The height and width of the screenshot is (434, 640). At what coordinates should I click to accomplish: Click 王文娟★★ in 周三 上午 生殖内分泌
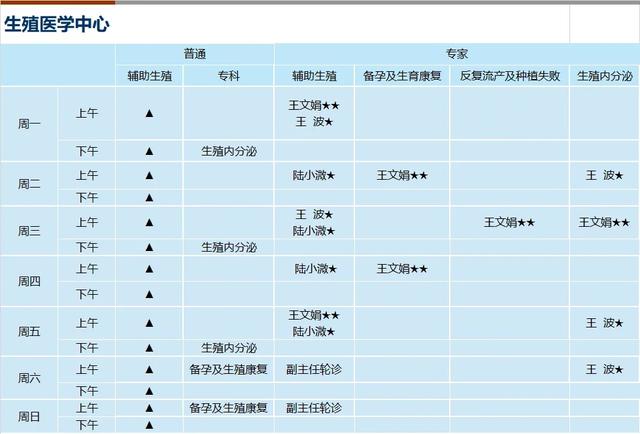(604, 223)
